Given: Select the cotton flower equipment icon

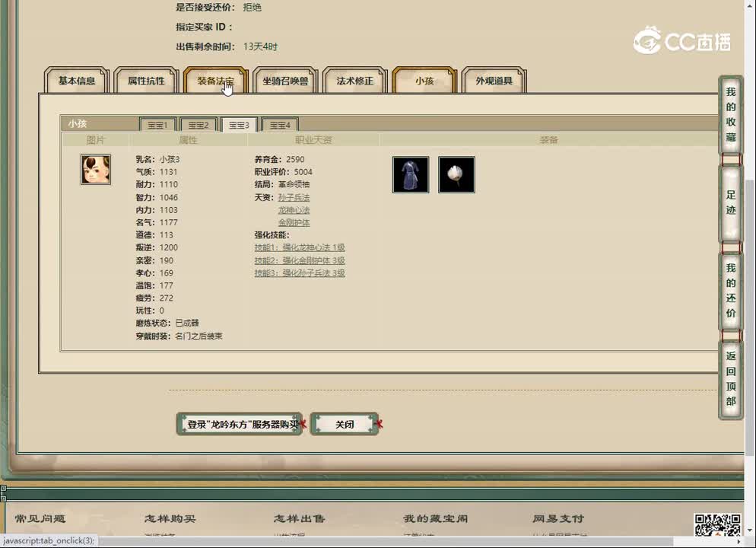Looking at the screenshot, I should click(x=456, y=174).
